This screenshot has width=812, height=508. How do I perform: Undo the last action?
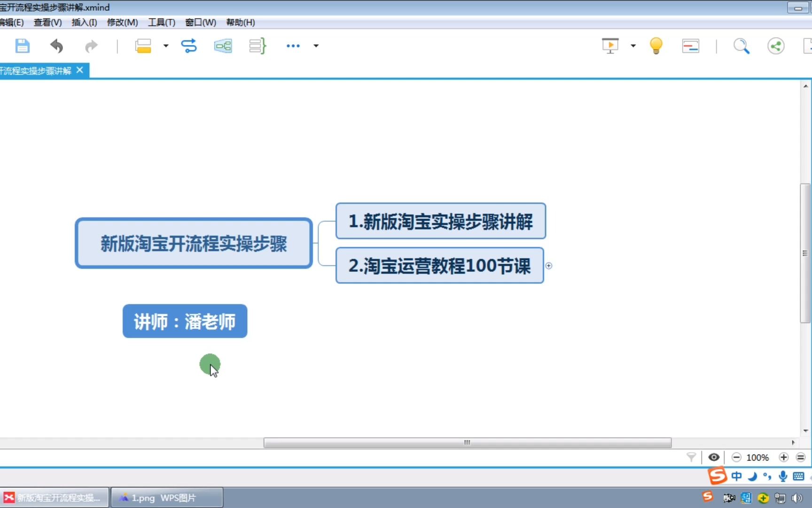pos(56,46)
